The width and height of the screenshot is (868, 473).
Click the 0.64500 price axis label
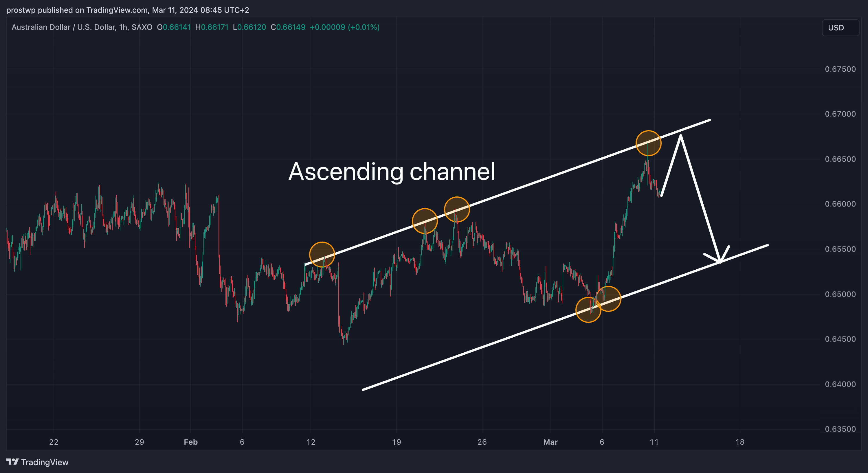tap(840, 339)
